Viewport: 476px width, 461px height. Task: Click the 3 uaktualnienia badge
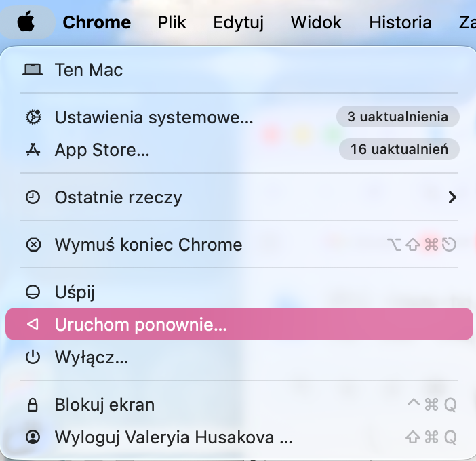click(397, 117)
